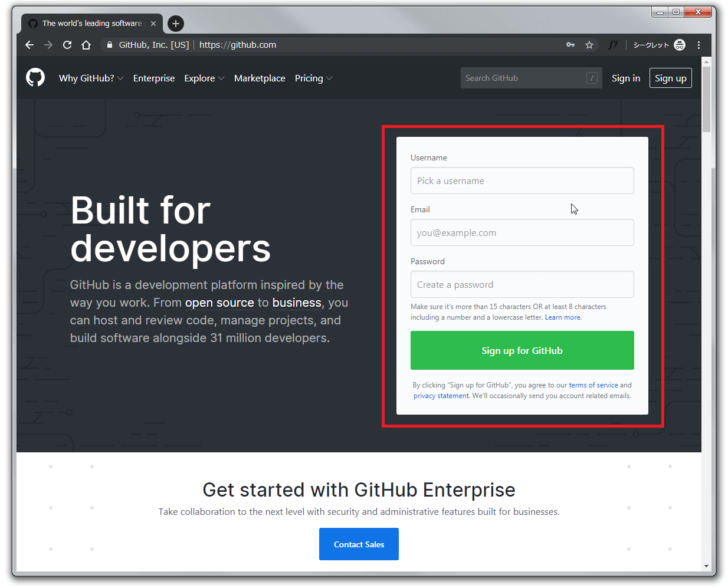Image resolution: width=728 pixels, height=588 pixels.
Task: Open the Enterprise nav item
Action: point(154,78)
